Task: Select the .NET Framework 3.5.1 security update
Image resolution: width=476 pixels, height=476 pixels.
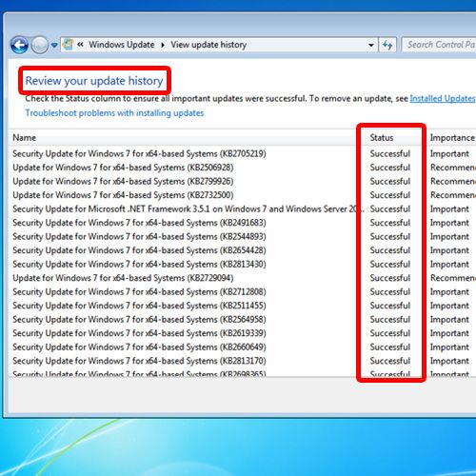Action: tap(188, 208)
